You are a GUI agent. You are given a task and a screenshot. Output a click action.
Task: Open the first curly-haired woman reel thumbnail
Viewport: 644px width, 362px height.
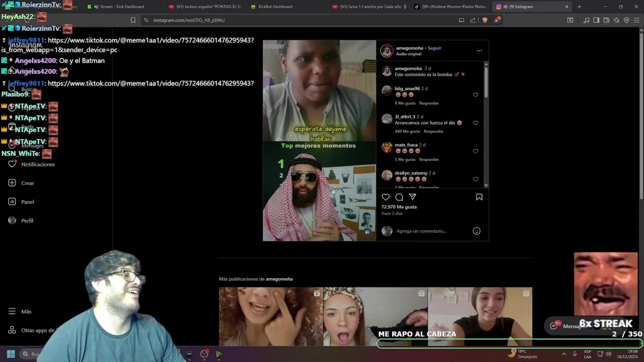pyautogui.click(x=271, y=316)
